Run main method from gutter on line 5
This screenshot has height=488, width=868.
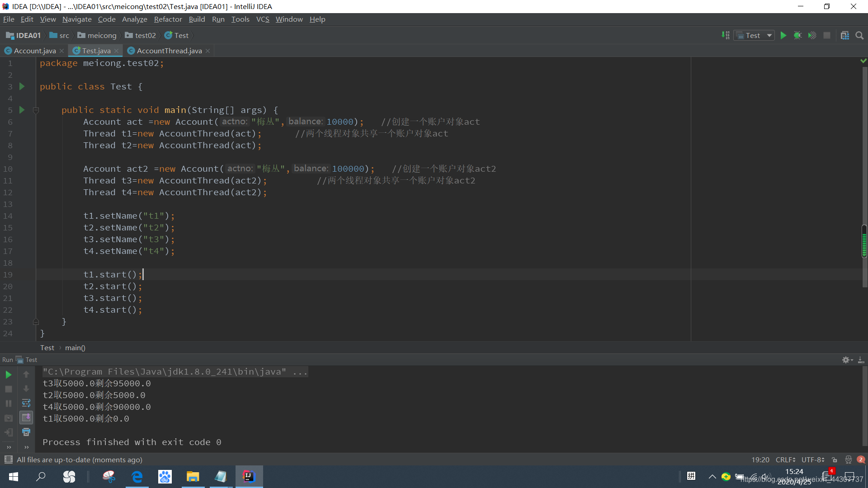[22, 110]
